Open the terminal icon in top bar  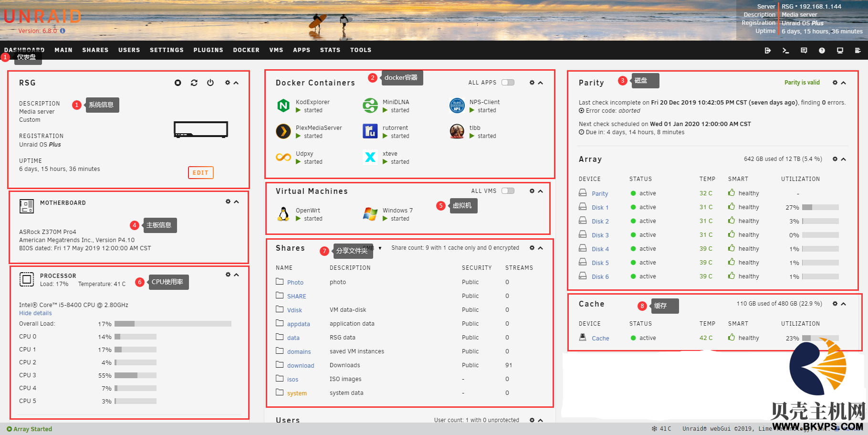pyautogui.click(x=785, y=50)
